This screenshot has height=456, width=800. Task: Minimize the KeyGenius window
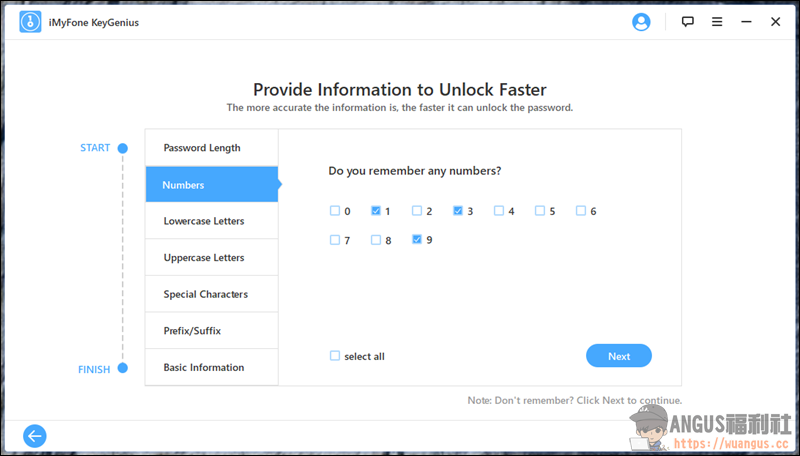click(x=745, y=22)
